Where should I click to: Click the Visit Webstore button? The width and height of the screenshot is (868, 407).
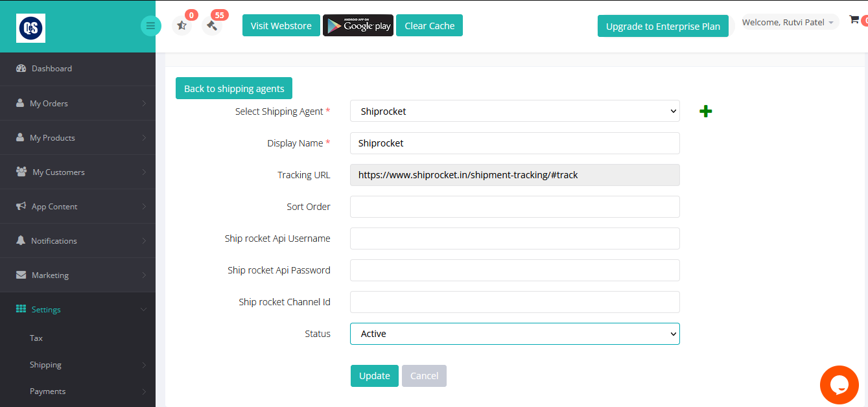click(x=281, y=25)
